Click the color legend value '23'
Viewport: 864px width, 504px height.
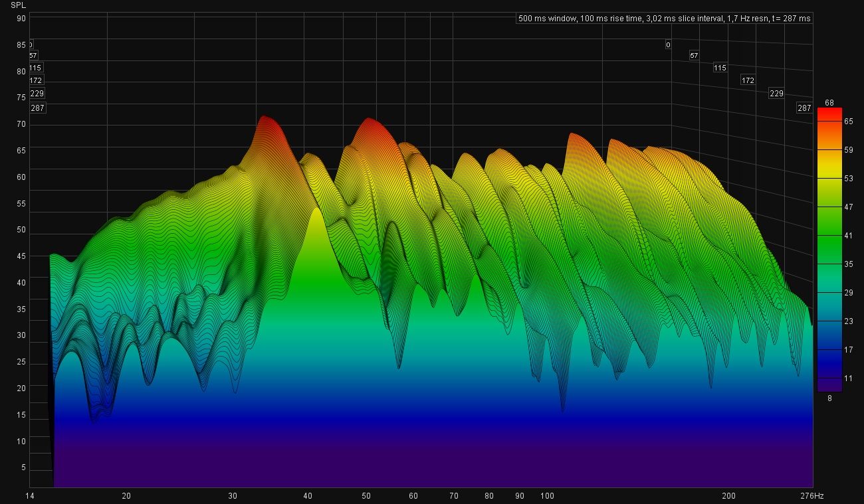click(848, 321)
